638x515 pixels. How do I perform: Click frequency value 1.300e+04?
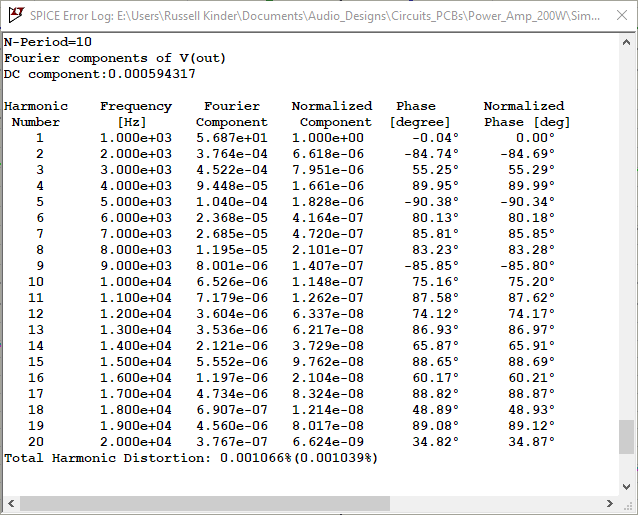click(x=136, y=330)
